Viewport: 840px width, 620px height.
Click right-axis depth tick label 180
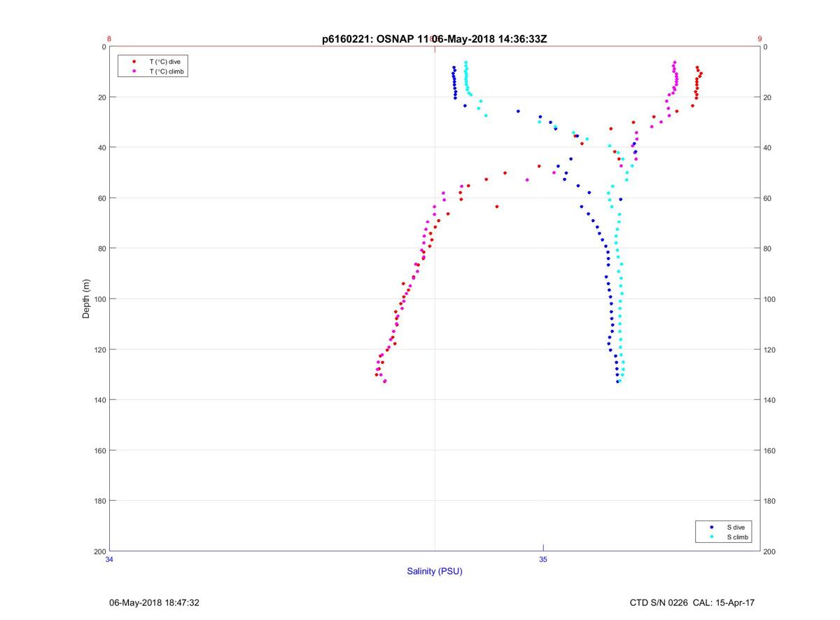click(x=770, y=501)
